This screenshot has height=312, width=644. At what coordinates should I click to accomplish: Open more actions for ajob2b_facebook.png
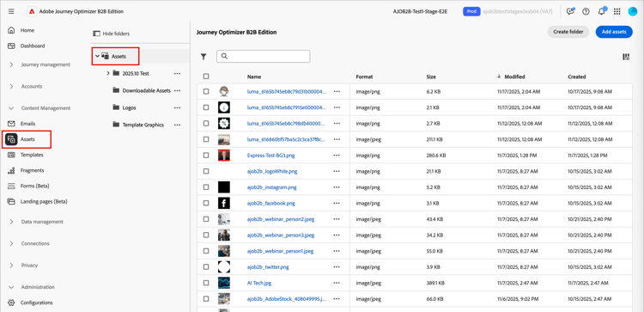pos(337,203)
